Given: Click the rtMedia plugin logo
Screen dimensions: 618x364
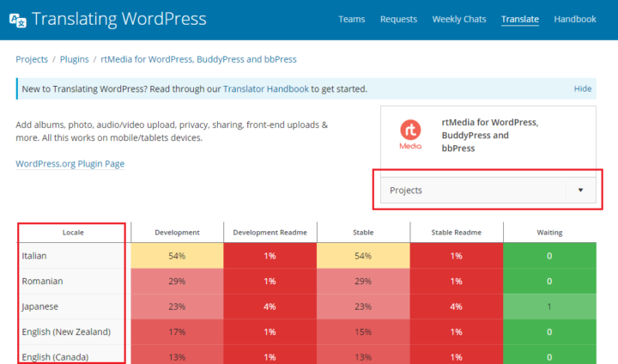Looking at the screenshot, I should pos(411,135).
